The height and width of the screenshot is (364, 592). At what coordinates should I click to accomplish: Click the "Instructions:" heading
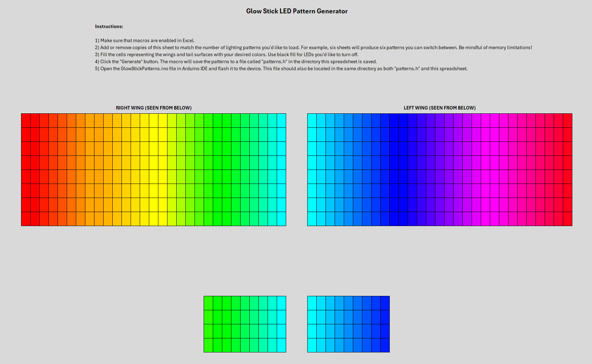109,26
